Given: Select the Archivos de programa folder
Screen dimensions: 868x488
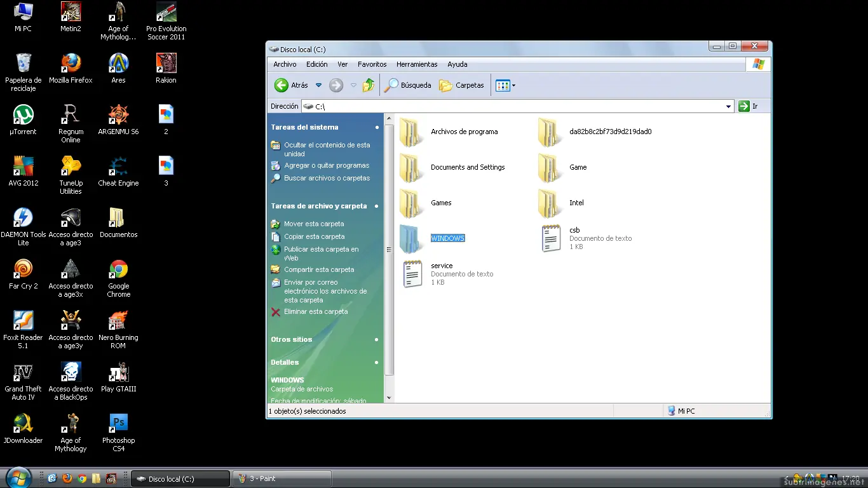Looking at the screenshot, I should pos(449,132).
